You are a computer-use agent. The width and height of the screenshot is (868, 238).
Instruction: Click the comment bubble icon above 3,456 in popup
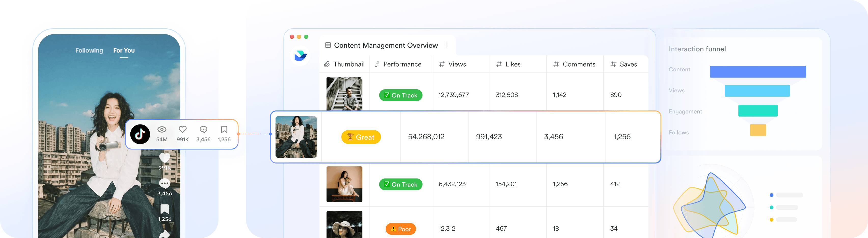[204, 129]
